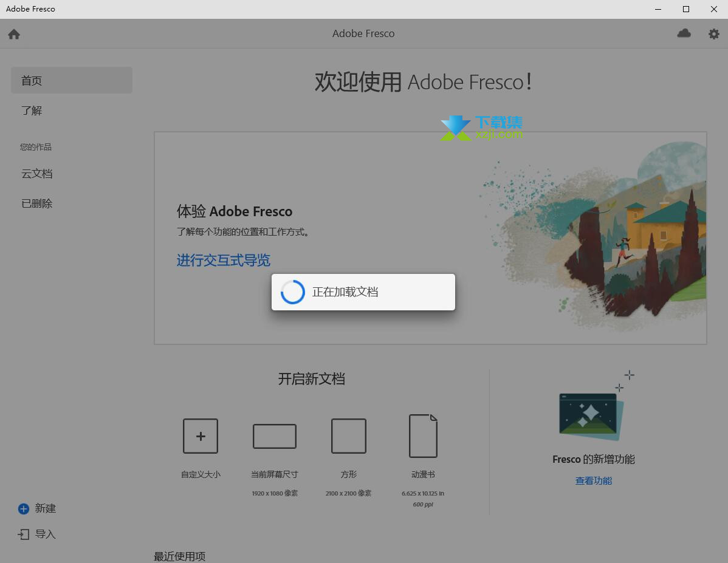Image resolution: width=728 pixels, height=563 pixels.
Task: Open the 查看功能 link
Action: [x=593, y=481]
